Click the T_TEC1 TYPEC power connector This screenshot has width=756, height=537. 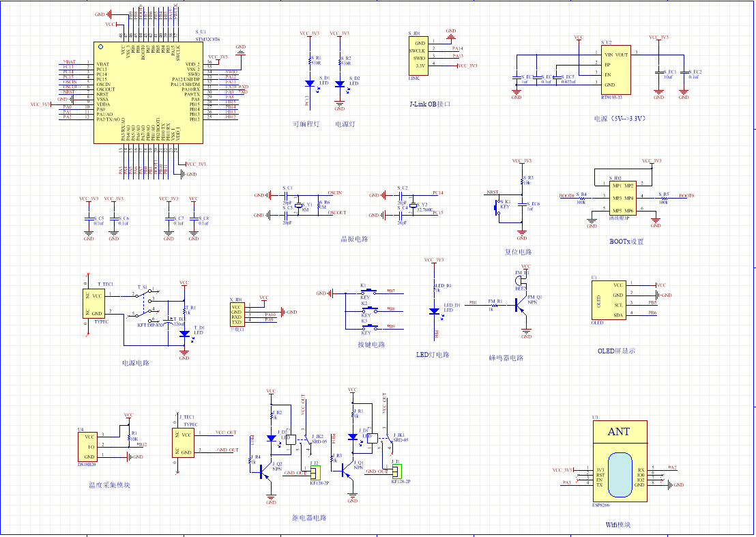pos(96,304)
